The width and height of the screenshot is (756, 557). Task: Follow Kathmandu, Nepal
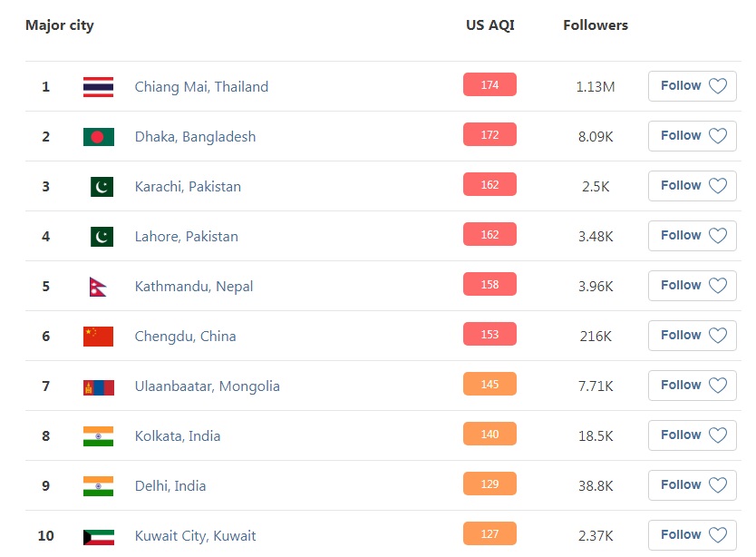coord(692,286)
